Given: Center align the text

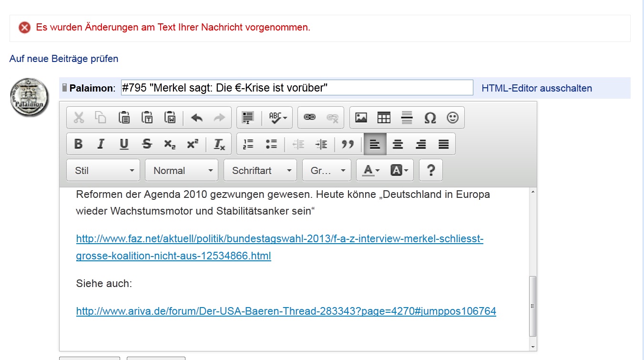Looking at the screenshot, I should point(398,144).
